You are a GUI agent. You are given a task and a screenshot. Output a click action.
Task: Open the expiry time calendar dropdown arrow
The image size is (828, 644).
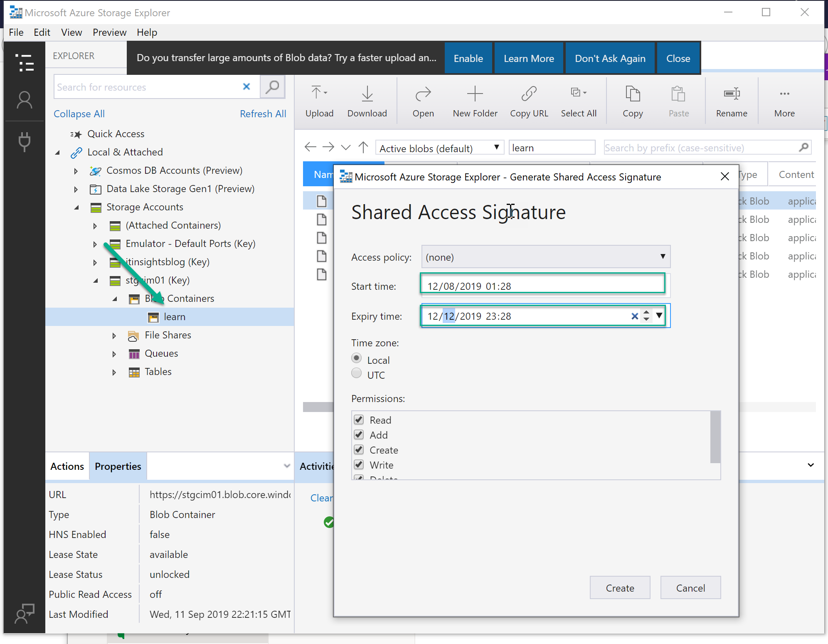659,316
